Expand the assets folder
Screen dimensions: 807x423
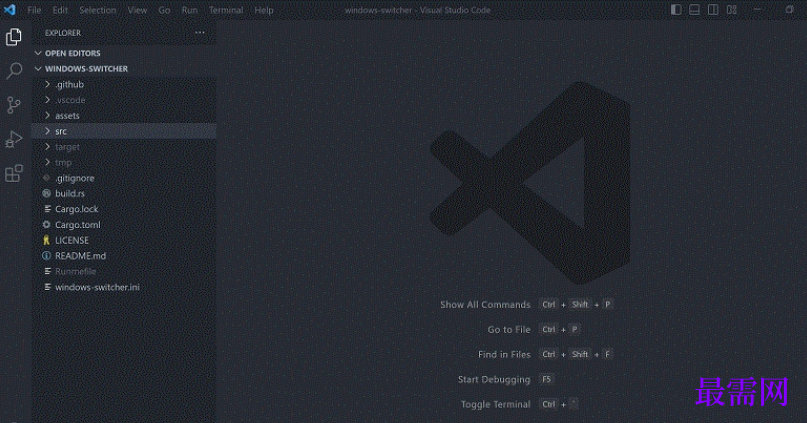(47, 115)
